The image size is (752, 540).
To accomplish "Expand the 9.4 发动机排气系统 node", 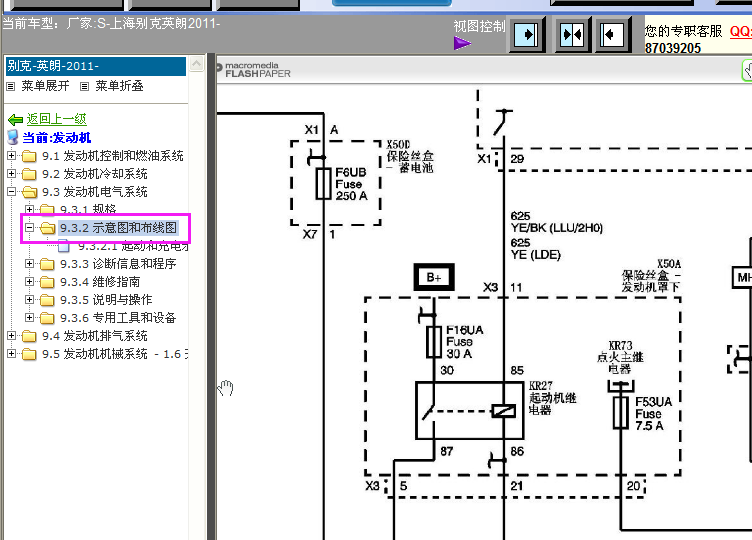I will (12, 335).
